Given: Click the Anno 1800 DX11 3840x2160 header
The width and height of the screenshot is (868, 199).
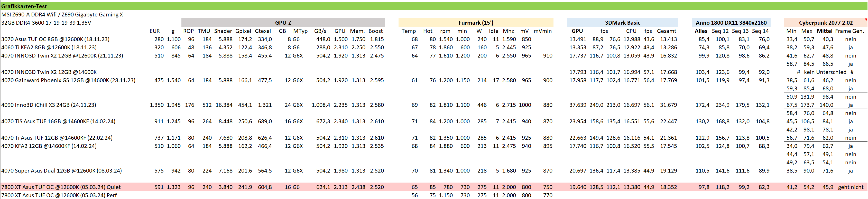Looking at the screenshot, I should click(731, 23).
